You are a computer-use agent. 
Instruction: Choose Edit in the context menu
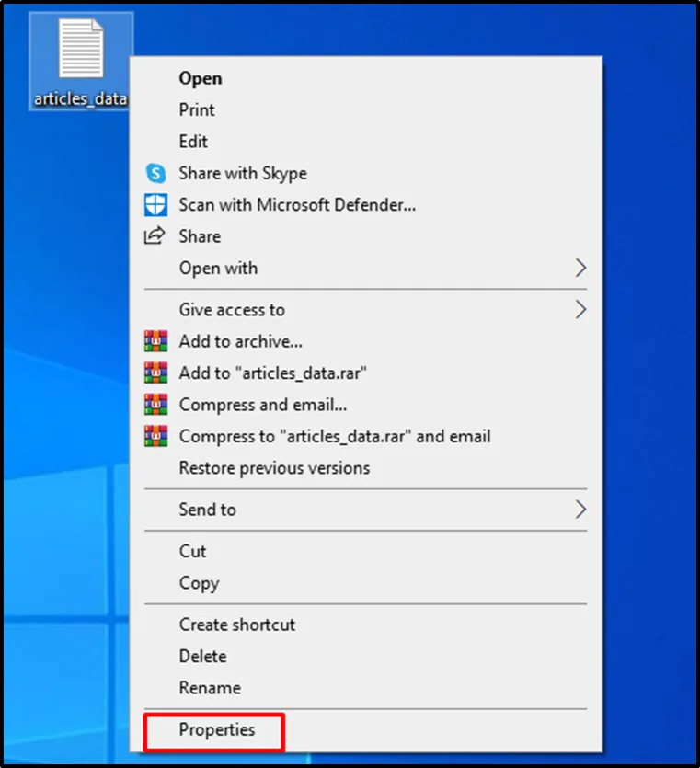[193, 142]
